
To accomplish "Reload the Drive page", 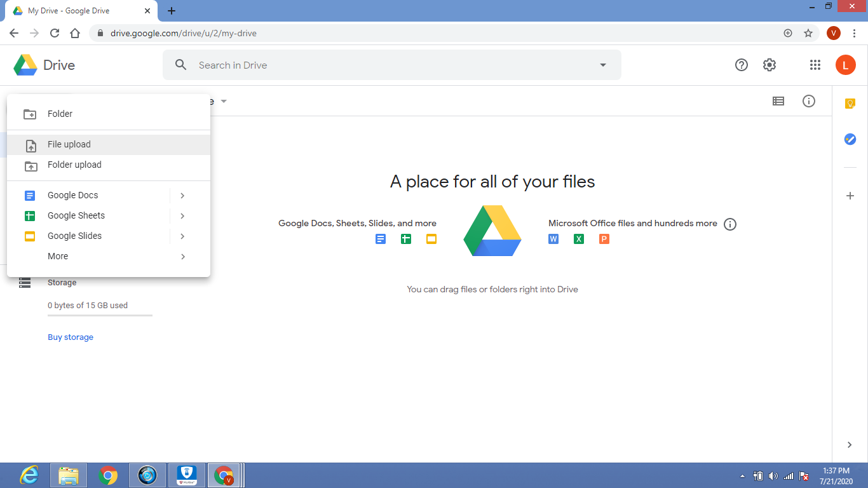I will click(x=55, y=33).
